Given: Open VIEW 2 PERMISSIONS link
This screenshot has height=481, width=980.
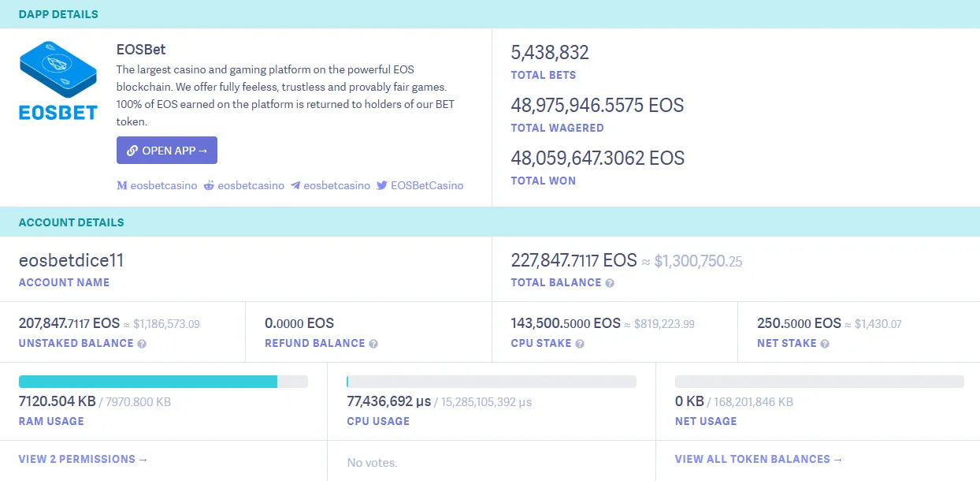Looking at the screenshot, I should pos(84,459).
